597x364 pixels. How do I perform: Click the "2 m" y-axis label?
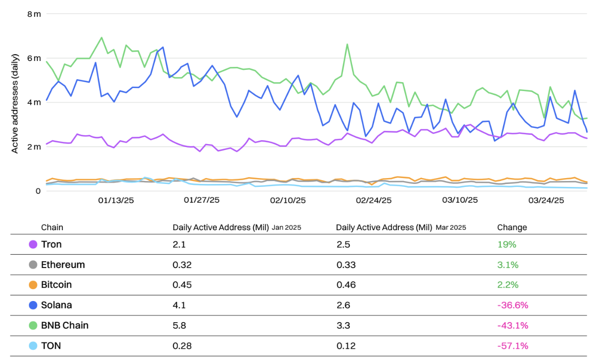[x=34, y=147]
